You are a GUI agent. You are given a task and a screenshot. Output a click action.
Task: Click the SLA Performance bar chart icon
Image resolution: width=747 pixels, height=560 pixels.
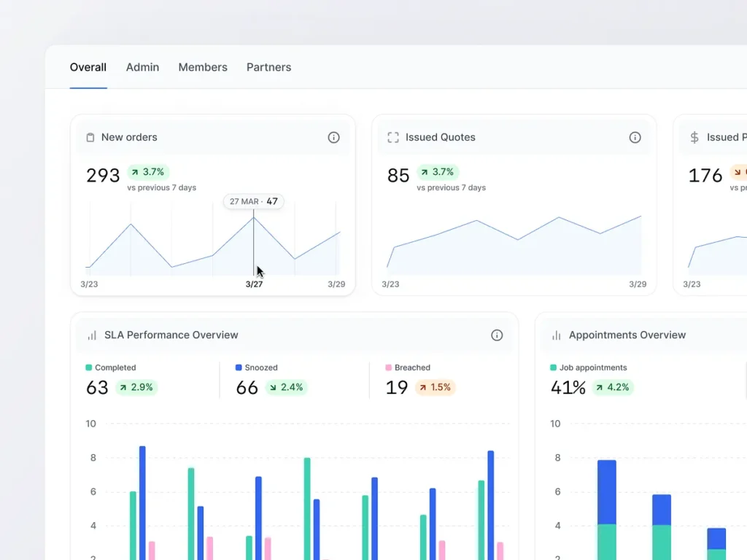coord(92,335)
